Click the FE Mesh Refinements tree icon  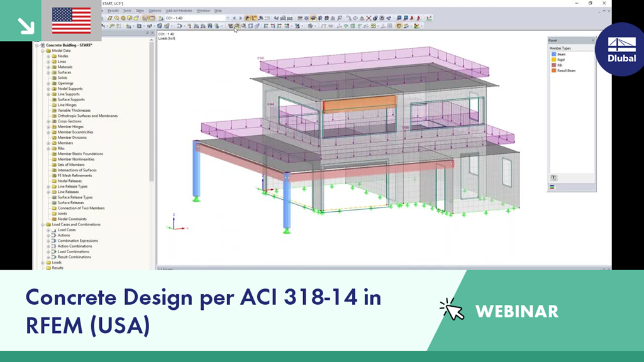54,176
